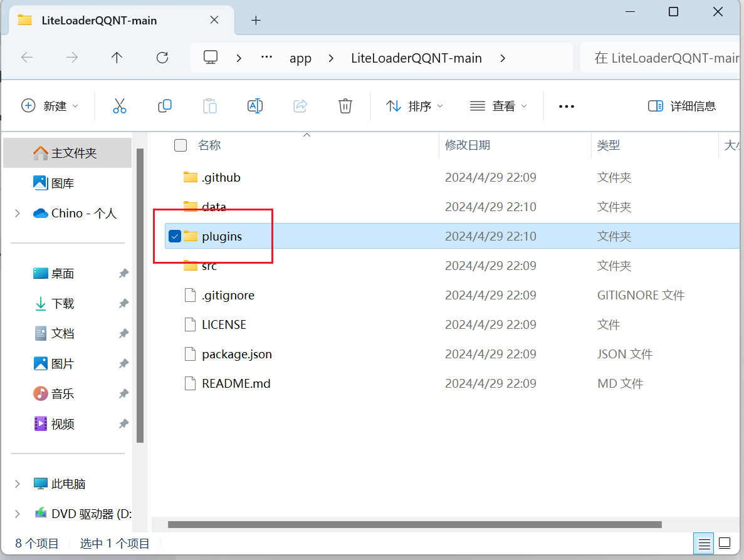
Task: Go back with the left arrow
Action: click(27, 58)
